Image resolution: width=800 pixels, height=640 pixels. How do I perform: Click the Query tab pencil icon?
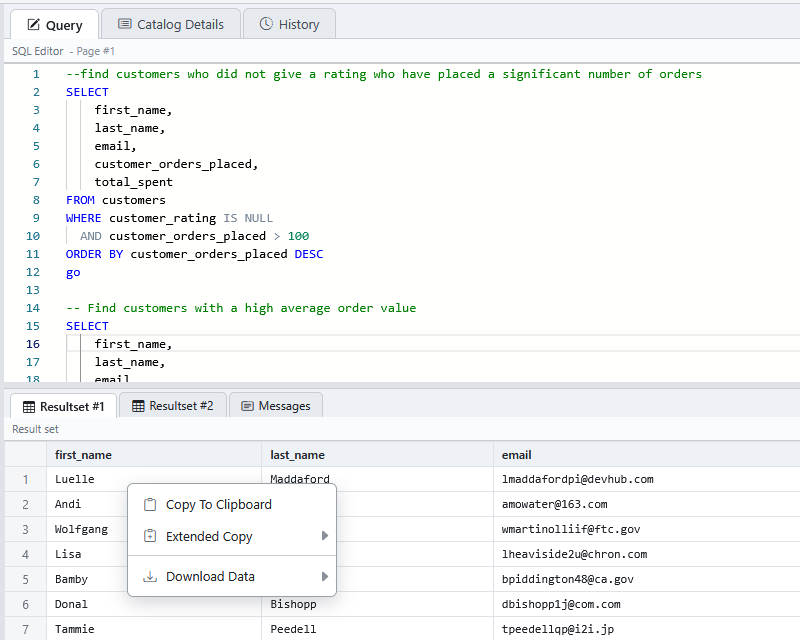(34, 24)
